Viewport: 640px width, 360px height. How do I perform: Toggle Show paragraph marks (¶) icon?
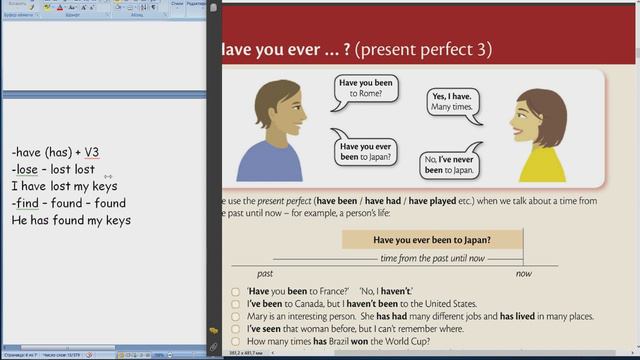pyautogui.click(x=153, y=7)
